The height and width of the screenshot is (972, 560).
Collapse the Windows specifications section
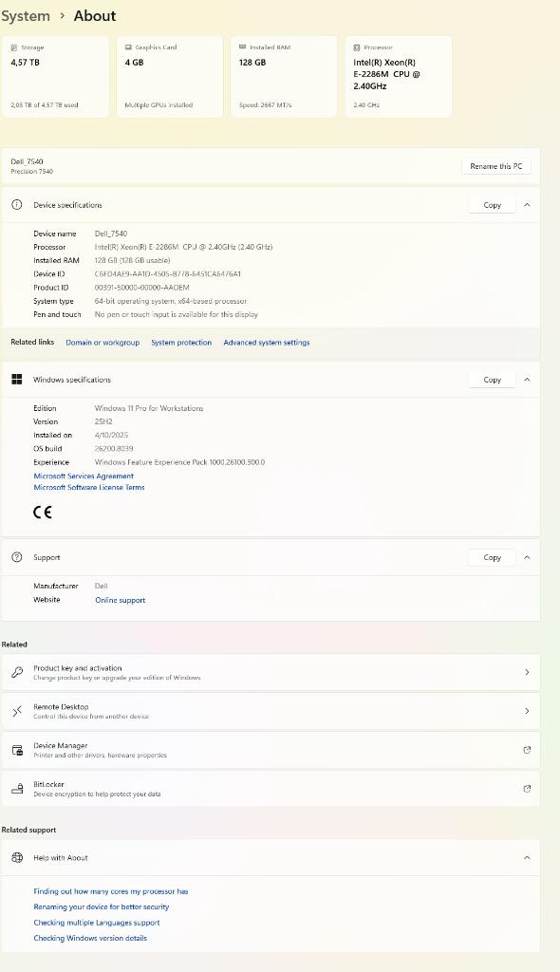(527, 380)
